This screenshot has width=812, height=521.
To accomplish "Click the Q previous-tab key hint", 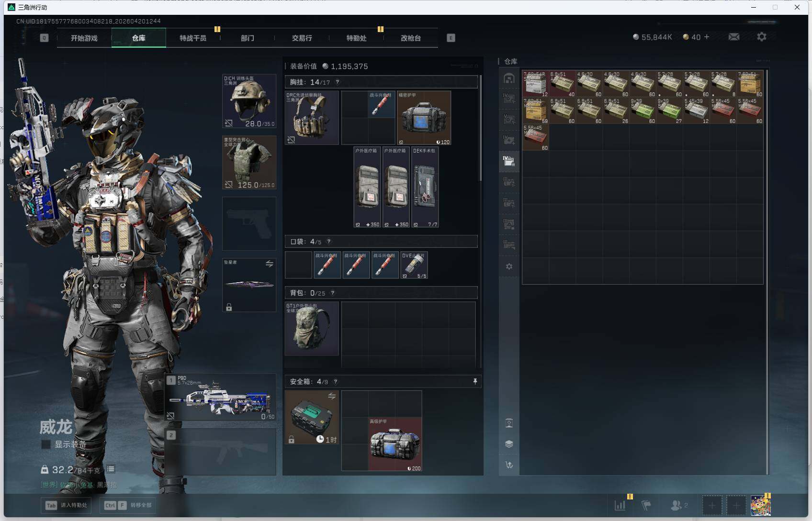I will (x=44, y=38).
